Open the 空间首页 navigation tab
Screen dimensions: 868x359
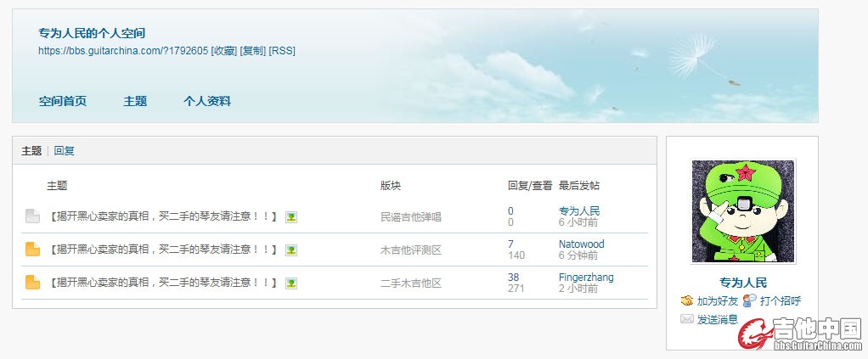(x=62, y=101)
